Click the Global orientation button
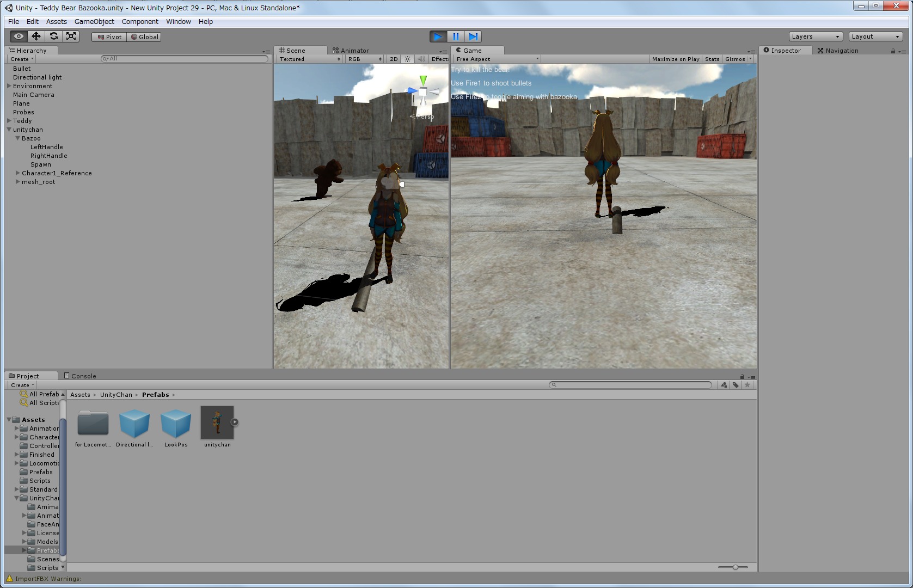The width and height of the screenshot is (913, 588). click(x=144, y=37)
